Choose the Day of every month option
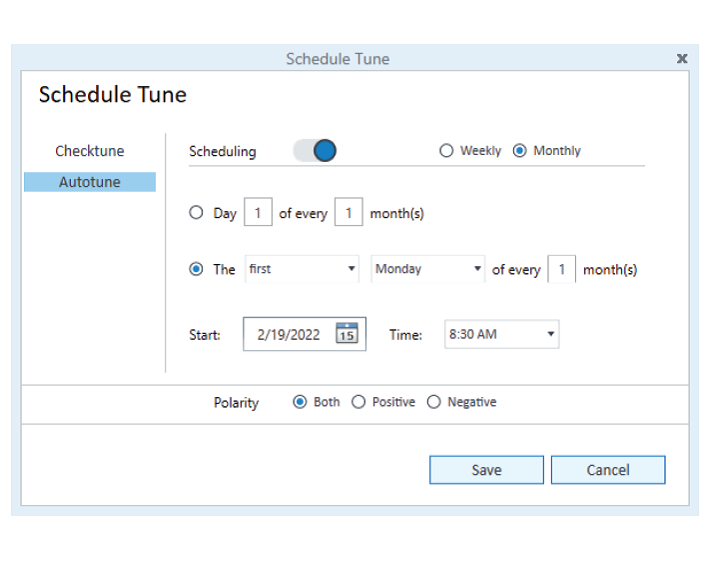The image size is (710, 580). click(x=196, y=212)
